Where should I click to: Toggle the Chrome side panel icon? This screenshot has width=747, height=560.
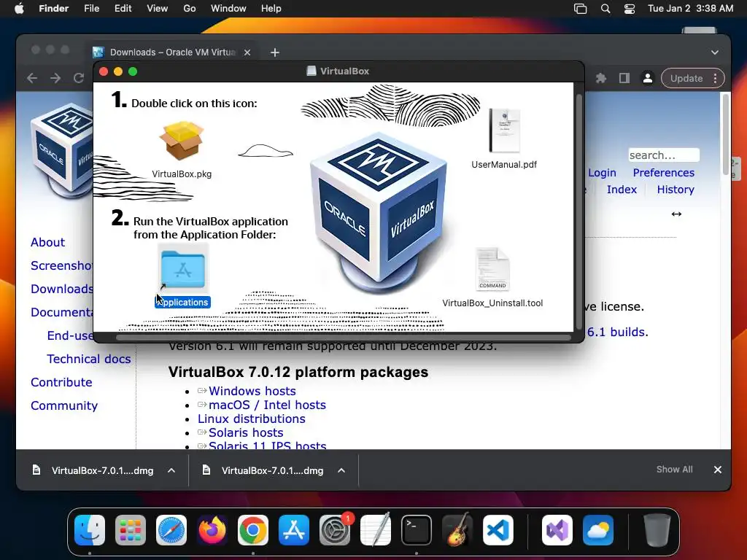624,78
